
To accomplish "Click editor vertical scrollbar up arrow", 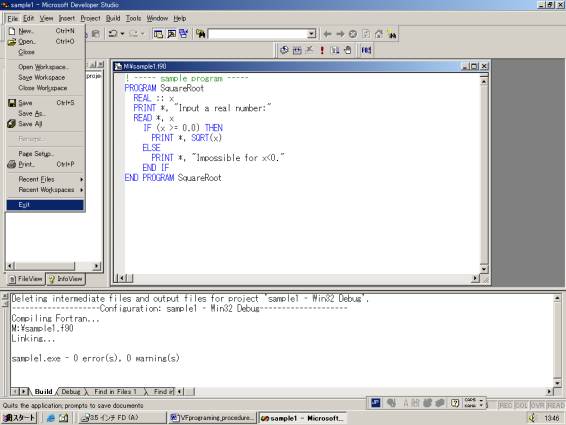I will [x=484, y=82].
